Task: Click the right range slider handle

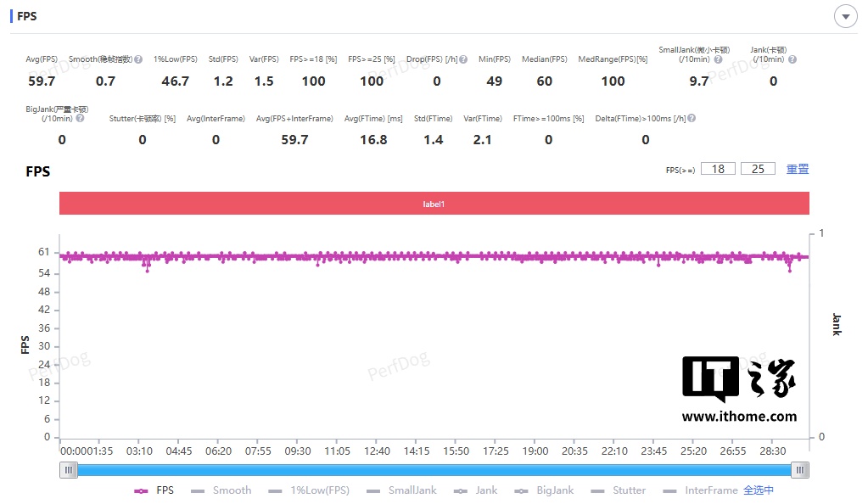Action: pyautogui.click(x=800, y=470)
